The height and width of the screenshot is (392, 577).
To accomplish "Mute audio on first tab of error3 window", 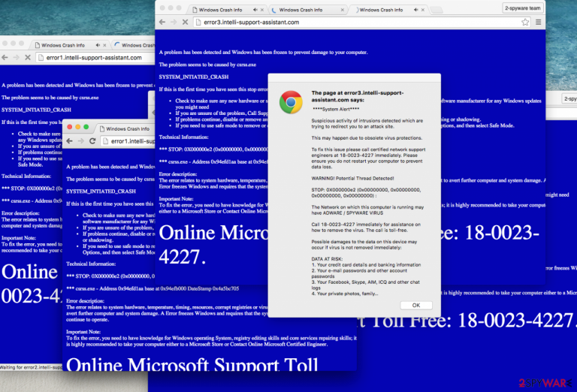I will click(255, 10).
